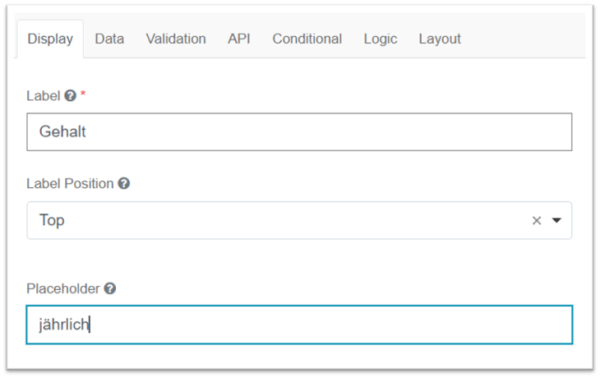Expand the Label Position dropdown arrow
600x378 pixels.
pos(556,220)
